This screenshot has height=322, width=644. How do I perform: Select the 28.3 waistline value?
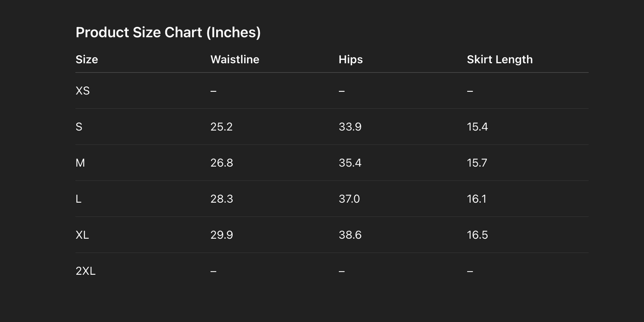pos(222,199)
